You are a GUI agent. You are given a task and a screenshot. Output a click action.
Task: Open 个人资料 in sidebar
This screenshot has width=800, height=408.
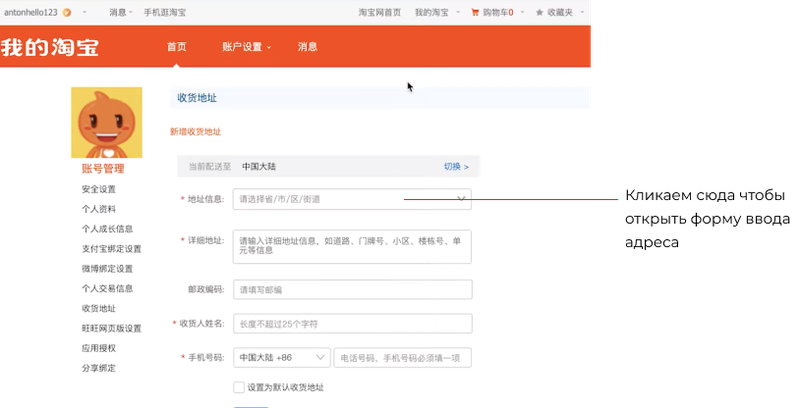point(98,209)
